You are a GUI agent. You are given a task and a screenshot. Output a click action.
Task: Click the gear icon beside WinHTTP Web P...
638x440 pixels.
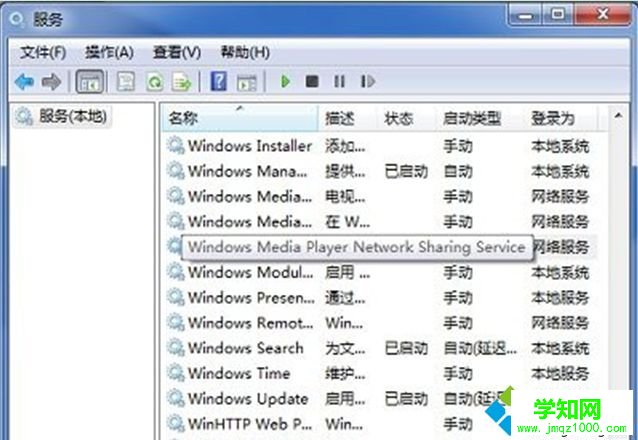(176, 423)
